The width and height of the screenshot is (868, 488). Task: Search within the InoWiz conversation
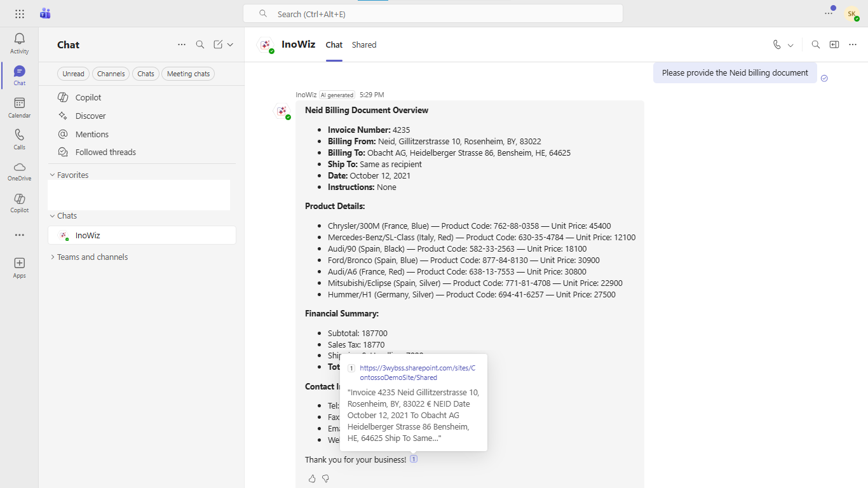pyautogui.click(x=815, y=44)
